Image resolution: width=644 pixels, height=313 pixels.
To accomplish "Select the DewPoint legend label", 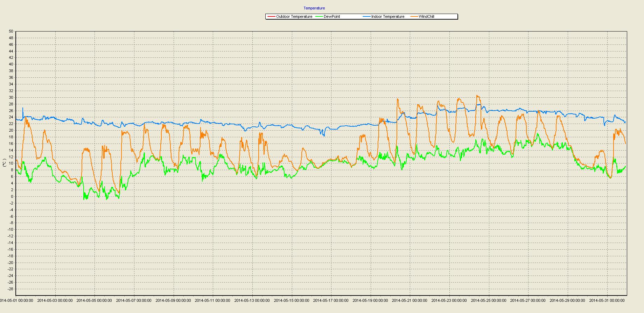I will [332, 16].
